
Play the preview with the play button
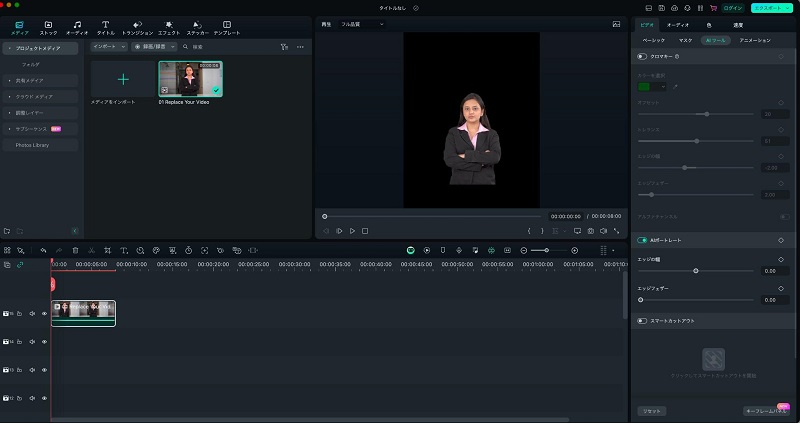coord(352,231)
